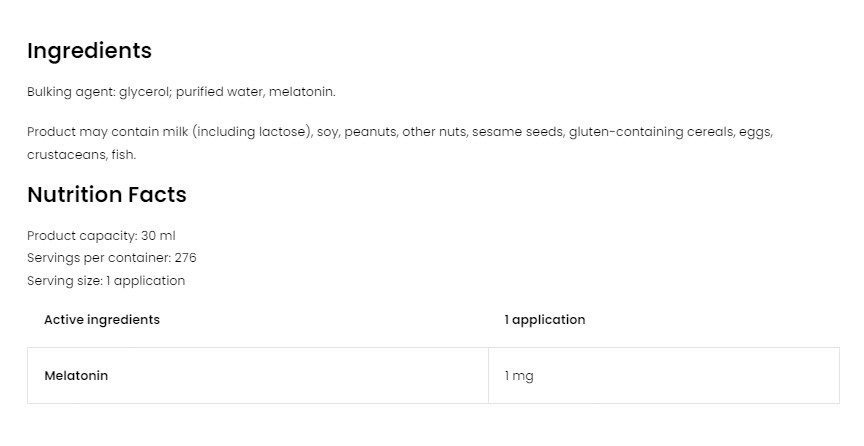Click the word peanuts in the allergen notice
The width and height of the screenshot is (864, 446).
371,132
